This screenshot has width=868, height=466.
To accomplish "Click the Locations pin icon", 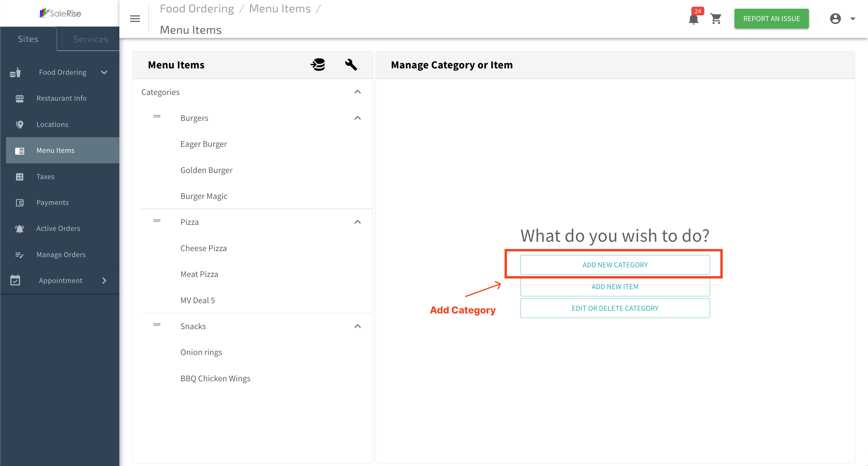I will tap(20, 124).
